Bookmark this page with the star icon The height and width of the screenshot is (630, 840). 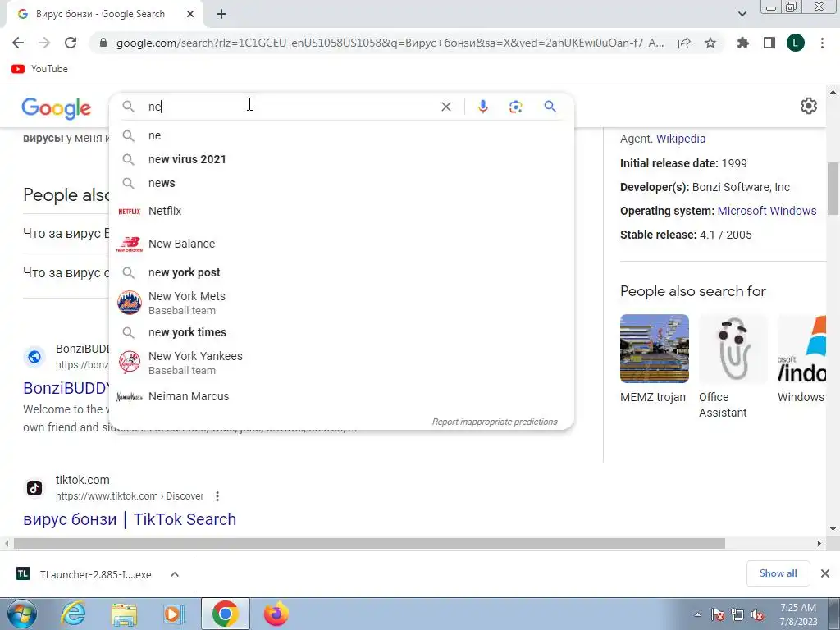click(710, 43)
